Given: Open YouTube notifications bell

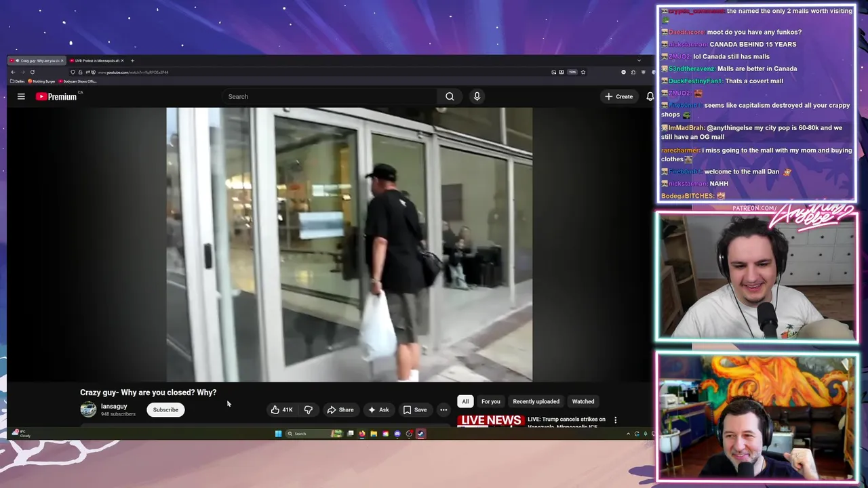Looking at the screenshot, I should (x=650, y=97).
